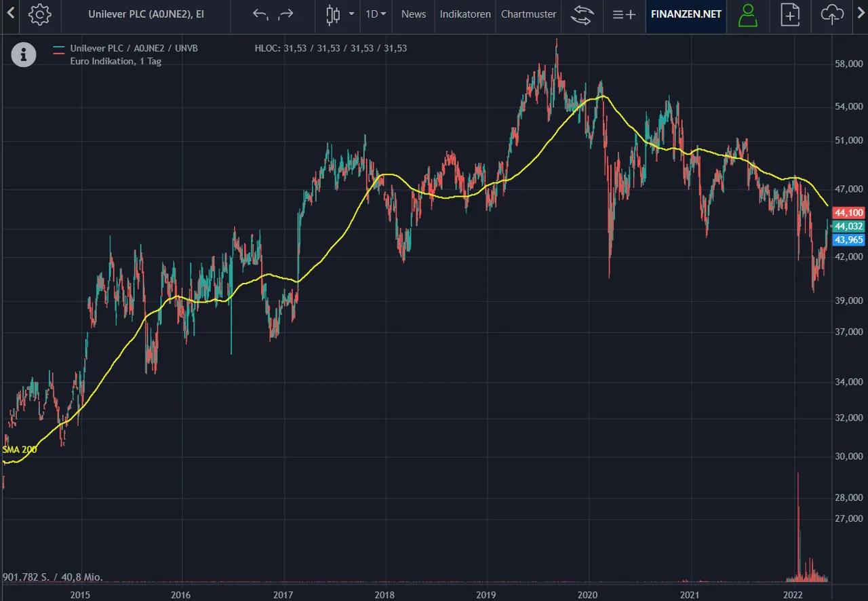Screen dimensions: 868x601
Task: Click the chart info icon
Action: [24, 54]
